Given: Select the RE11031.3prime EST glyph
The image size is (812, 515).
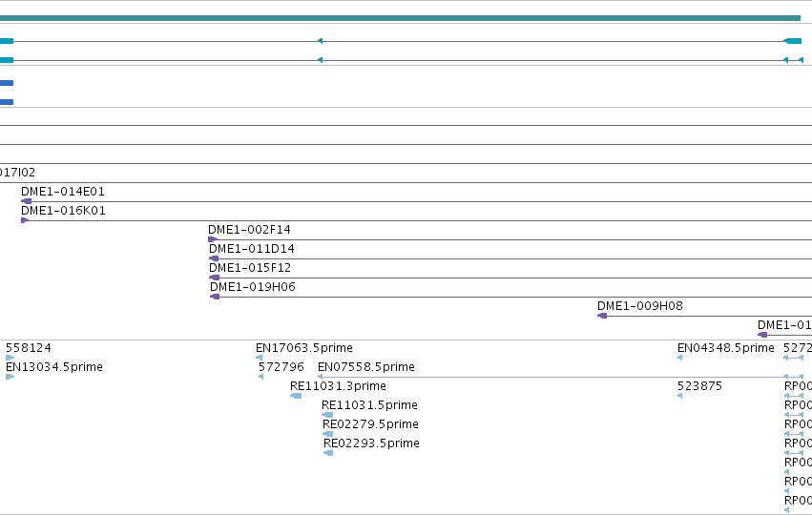Looking at the screenshot, I should pyautogui.click(x=296, y=396).
